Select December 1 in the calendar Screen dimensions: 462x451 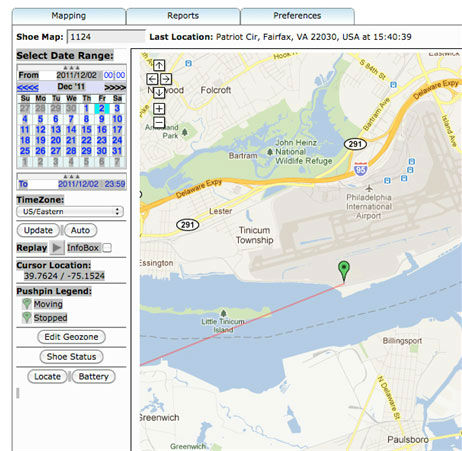click(x=86, y=108)
